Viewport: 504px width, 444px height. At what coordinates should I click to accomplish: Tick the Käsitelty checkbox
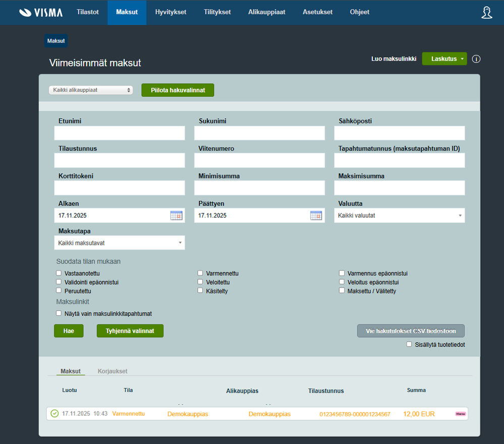click(x=200, y=291)
